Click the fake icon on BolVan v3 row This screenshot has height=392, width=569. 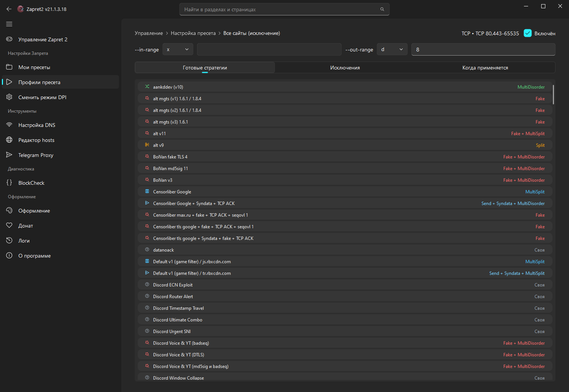147,179
